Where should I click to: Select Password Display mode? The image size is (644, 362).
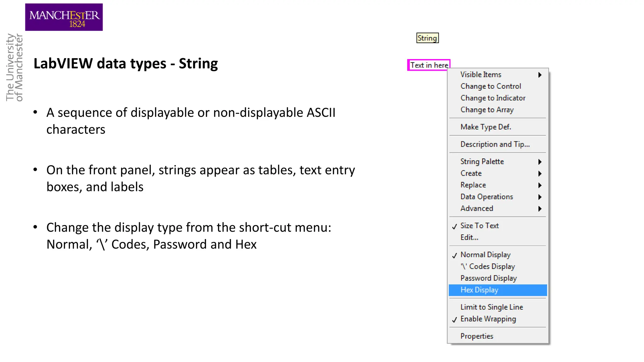[498, 278]
